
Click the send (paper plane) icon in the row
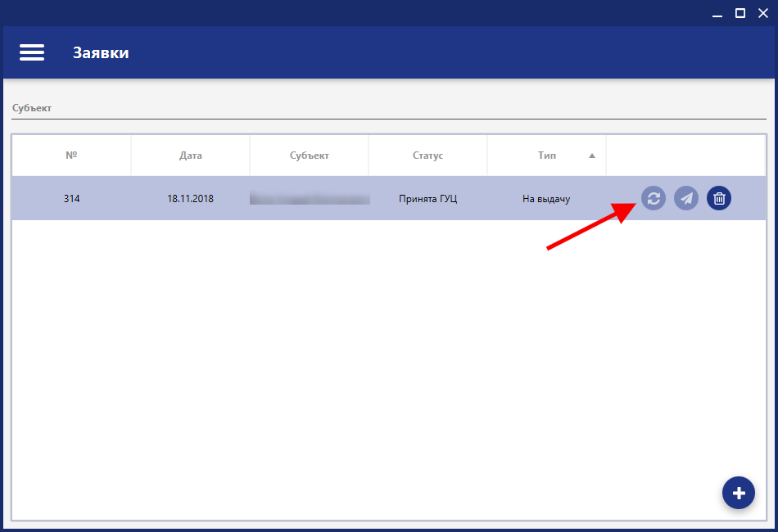[686, 198]
